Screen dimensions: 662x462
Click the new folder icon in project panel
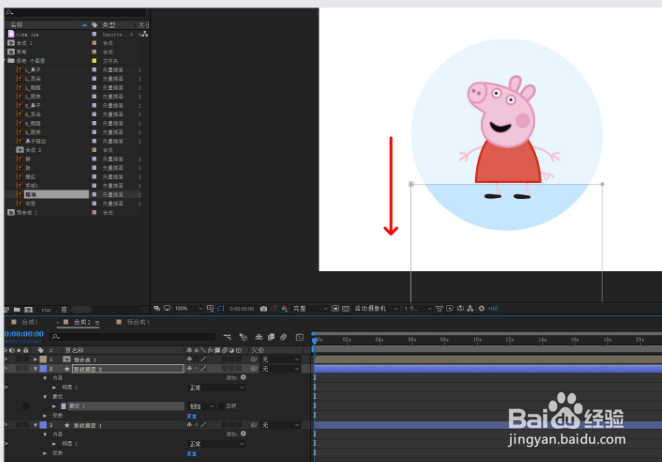point(17,310)
